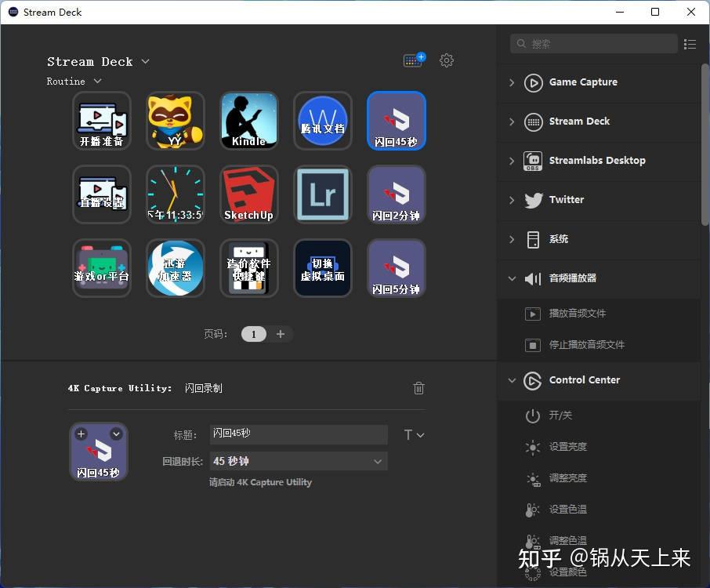Click the 标题 input field
The image size is (710, 588).
(299, 434)
